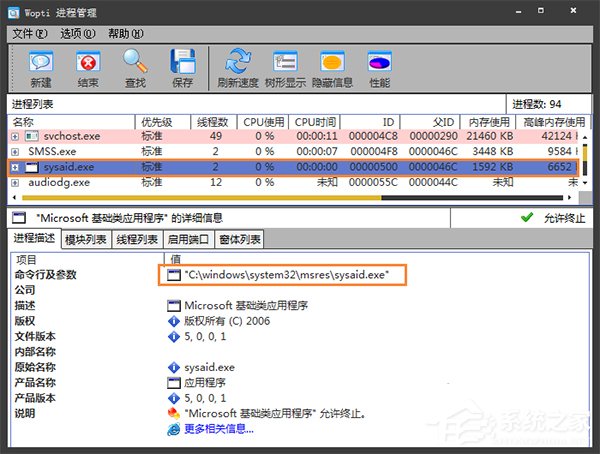Viewport: 600px width, 454px height.
Task: Click the ID value 00000500
Action: 373,167
